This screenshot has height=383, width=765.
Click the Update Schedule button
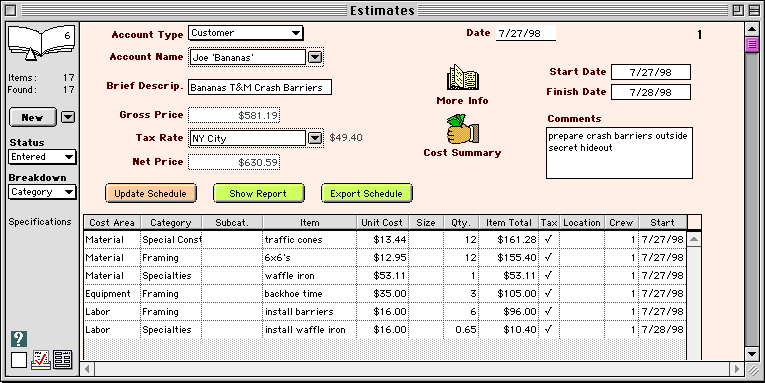150,194
